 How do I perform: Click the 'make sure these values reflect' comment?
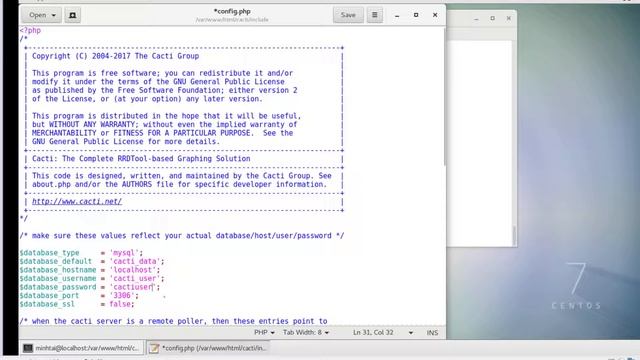[182, 236]
